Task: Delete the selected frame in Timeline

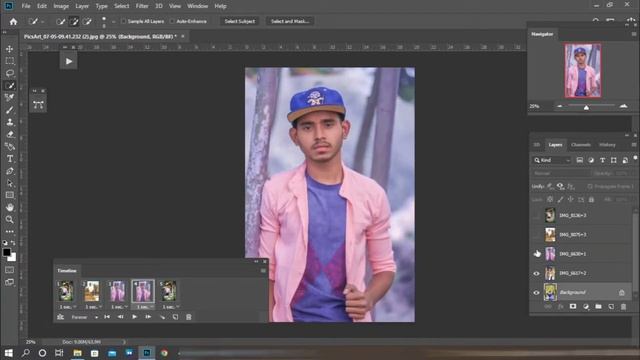Action: [189, 317]
